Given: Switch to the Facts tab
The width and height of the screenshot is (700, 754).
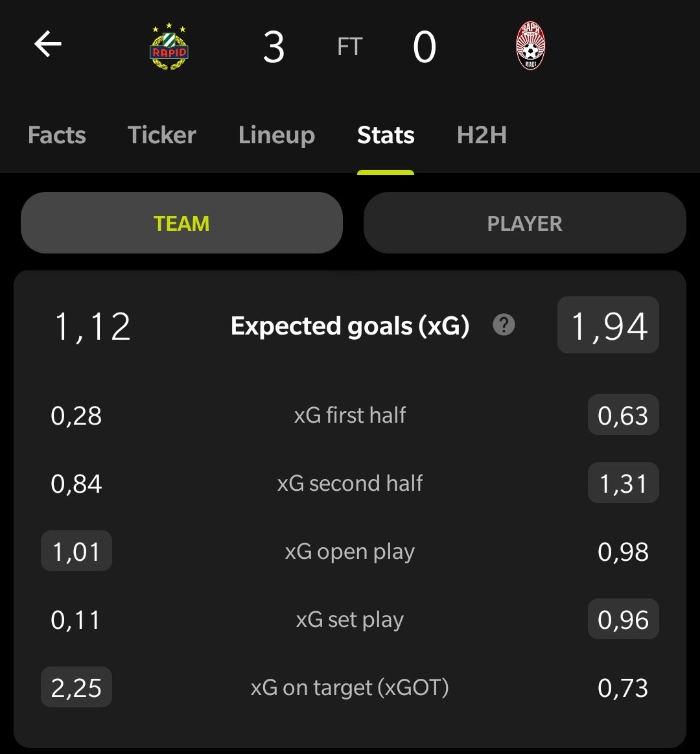Looking at the screenshot, I should point(57,135).
